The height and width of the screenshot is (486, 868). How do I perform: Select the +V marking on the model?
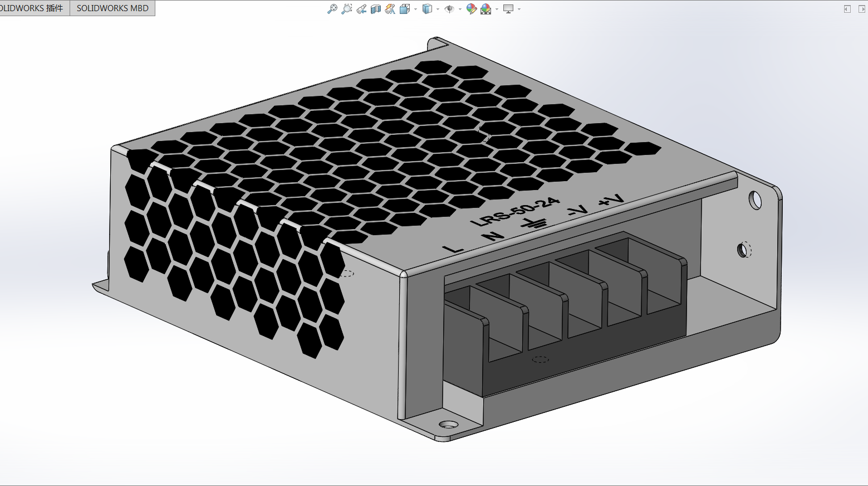[611, 199]
